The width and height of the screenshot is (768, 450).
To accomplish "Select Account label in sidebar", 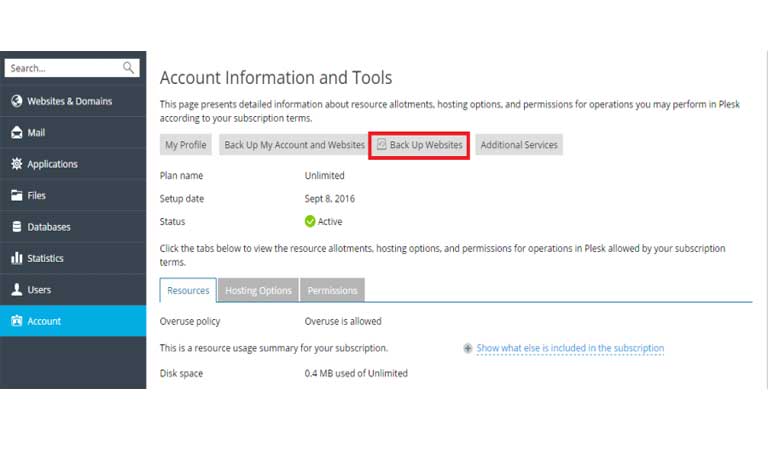I will 44,321.
